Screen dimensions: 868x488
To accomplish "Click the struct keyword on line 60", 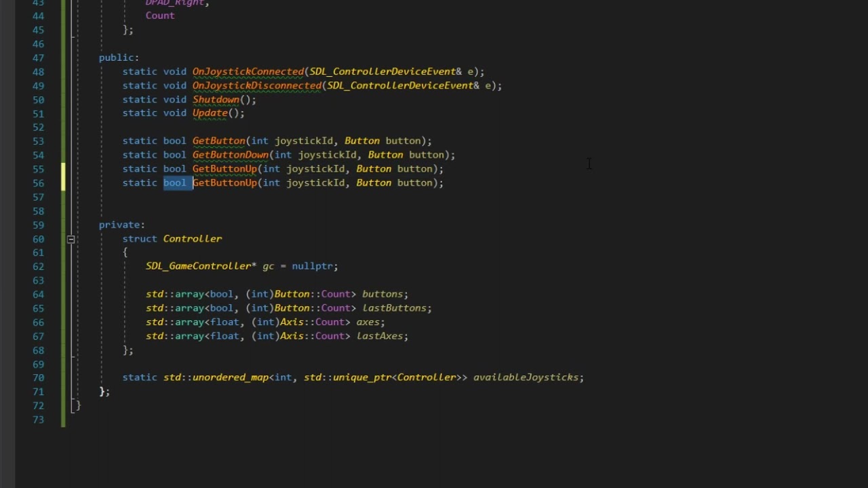I will [x=140, y=239].
